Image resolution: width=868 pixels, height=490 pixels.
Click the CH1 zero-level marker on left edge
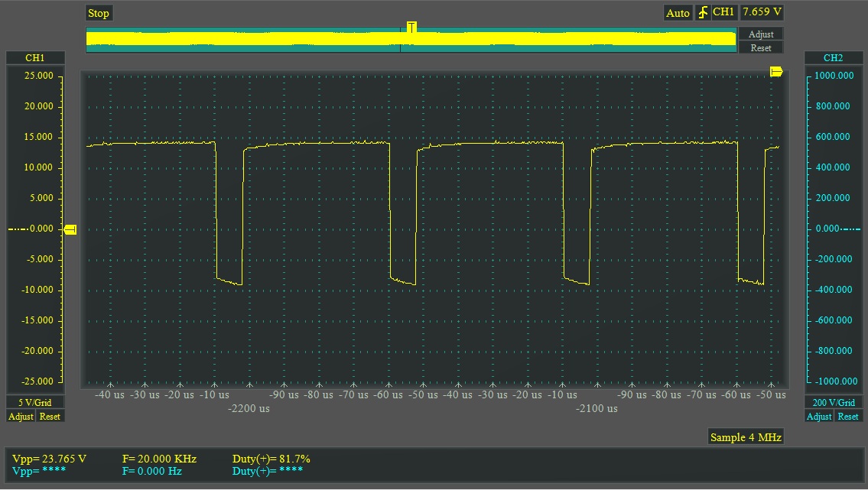70,229
